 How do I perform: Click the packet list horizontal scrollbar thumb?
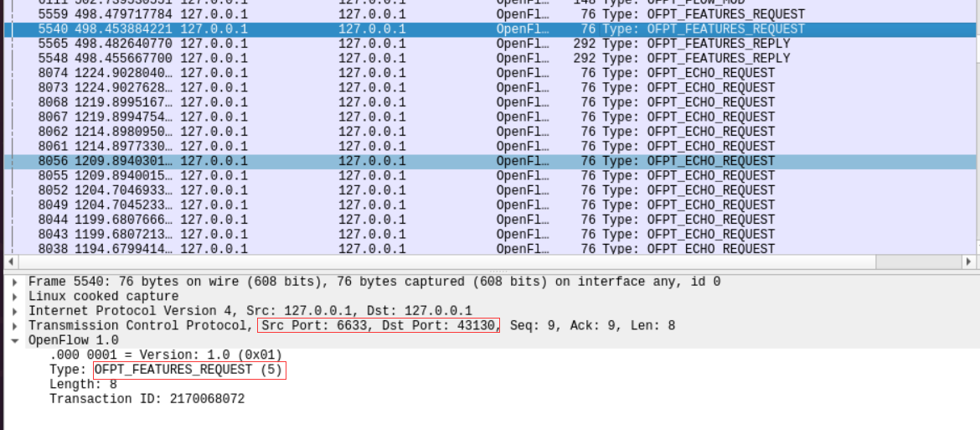[x=447, y=262]
